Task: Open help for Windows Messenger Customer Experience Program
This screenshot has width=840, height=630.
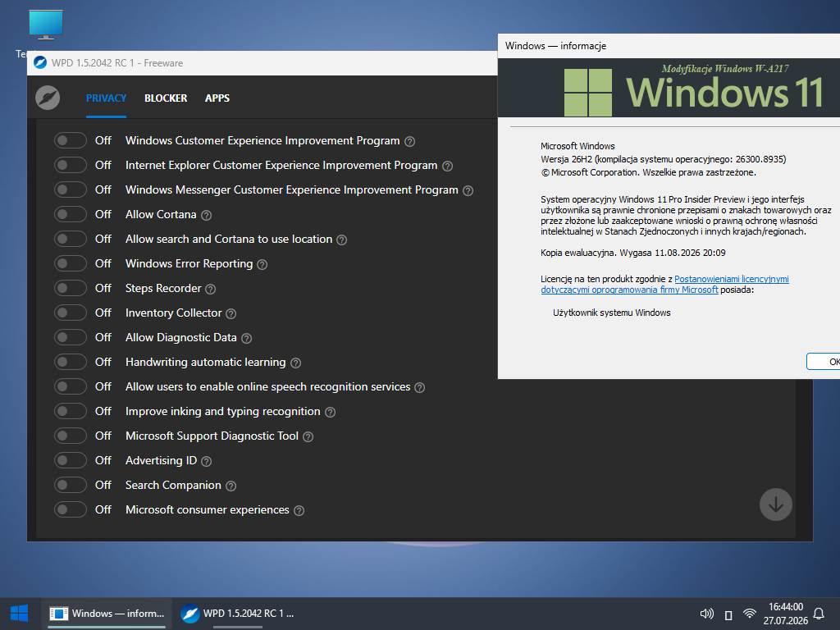Action: coord(468,190)
